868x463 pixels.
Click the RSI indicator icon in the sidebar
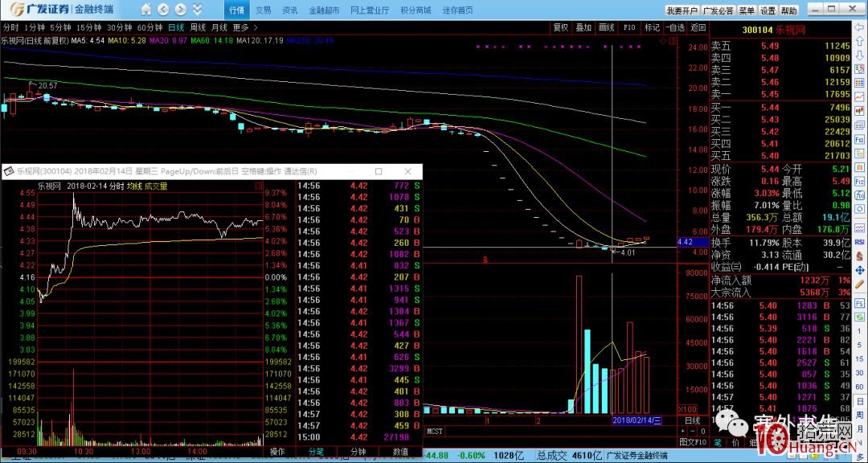pyautogui.click(x=860, y=242)
